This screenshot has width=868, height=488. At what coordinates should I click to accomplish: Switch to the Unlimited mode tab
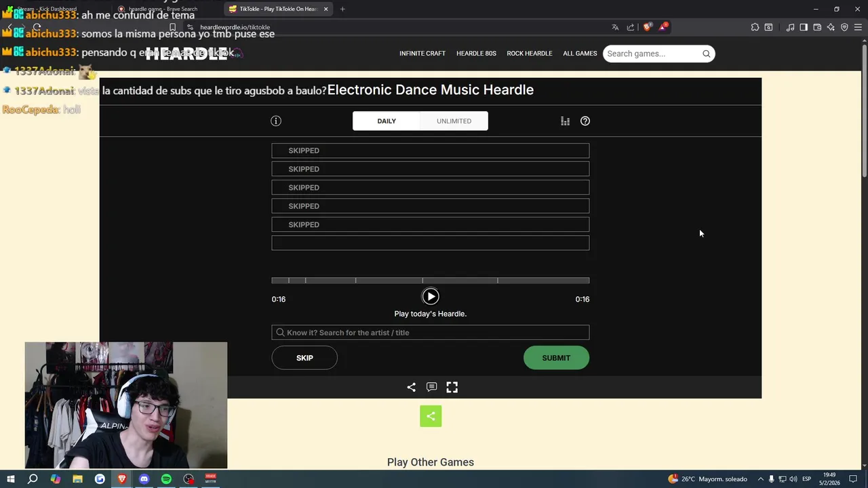pos(454,121)
